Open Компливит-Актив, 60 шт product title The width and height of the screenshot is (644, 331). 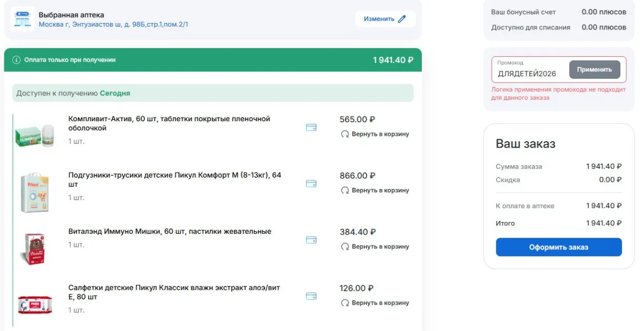(x=170, y=123)
